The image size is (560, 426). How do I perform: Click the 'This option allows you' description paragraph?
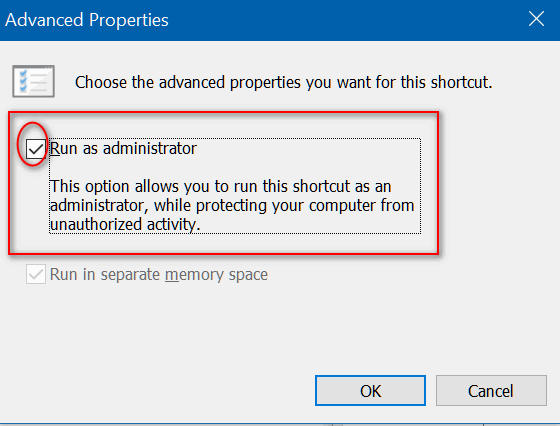point(232,205)
